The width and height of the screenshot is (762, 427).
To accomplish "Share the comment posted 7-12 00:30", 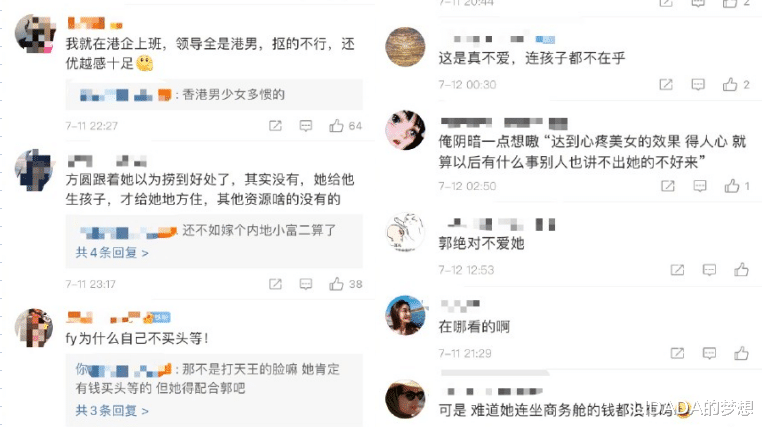I will pos(666,85).
